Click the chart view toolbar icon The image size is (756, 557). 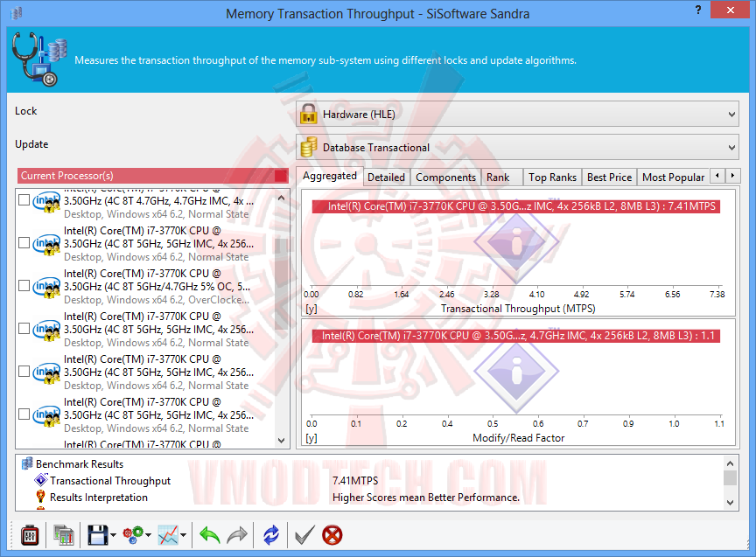168,535
